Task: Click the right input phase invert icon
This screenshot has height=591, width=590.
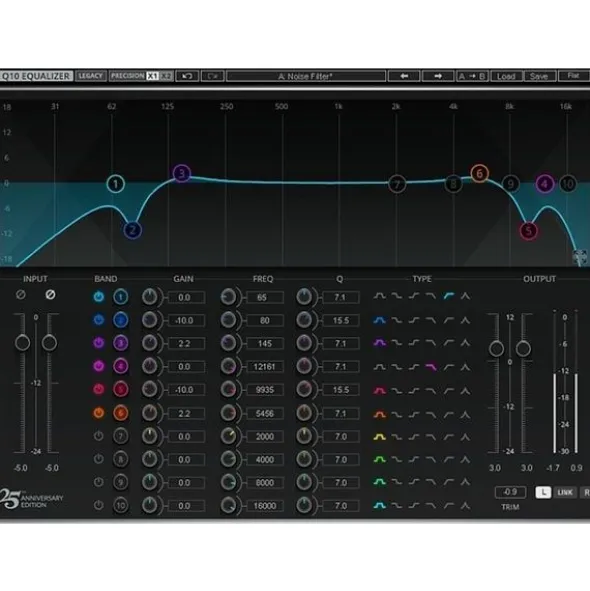Action: pyautogui.click(x=50, y=295)
